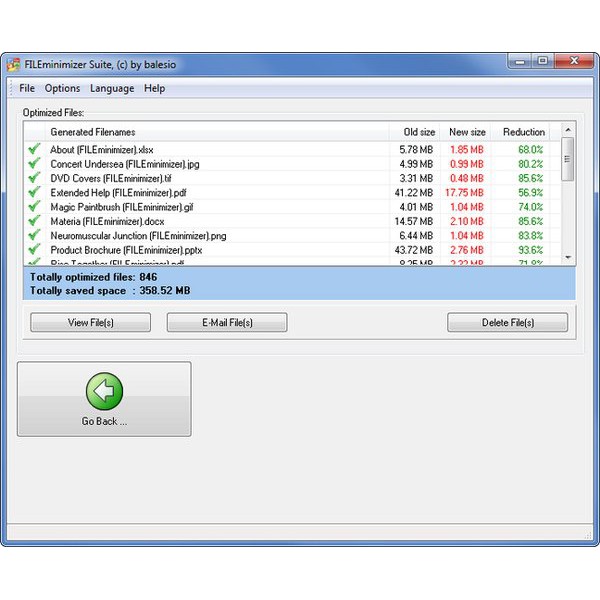Open the File menu

coord(27,88)
